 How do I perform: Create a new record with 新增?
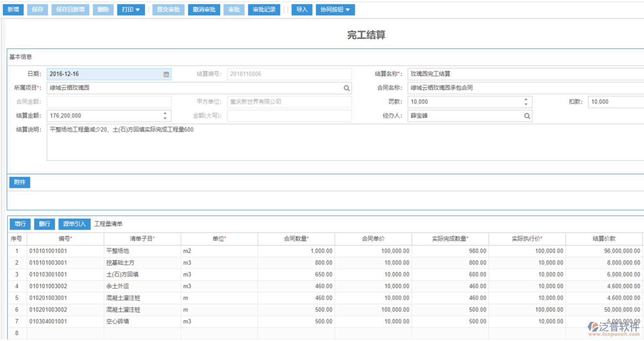[13, 10]
